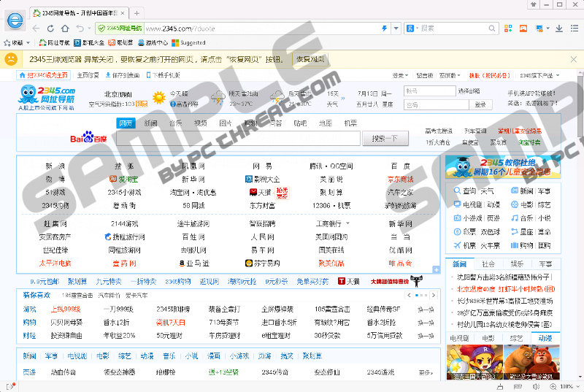The width and height of the screenshot is (584, 392).
Task: Click the 彩票 lottery icon
Action: 457,231
